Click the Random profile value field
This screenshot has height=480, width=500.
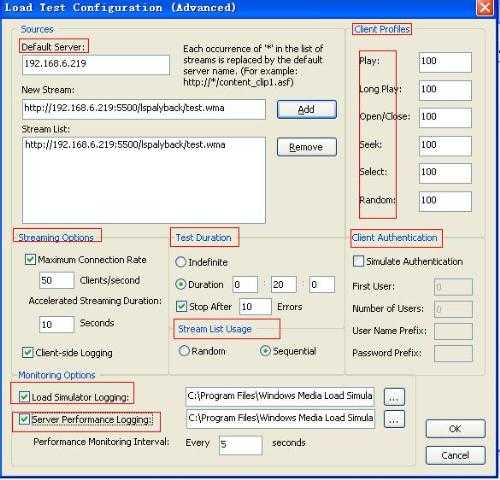pyautogui.click(x=445, y=201)
